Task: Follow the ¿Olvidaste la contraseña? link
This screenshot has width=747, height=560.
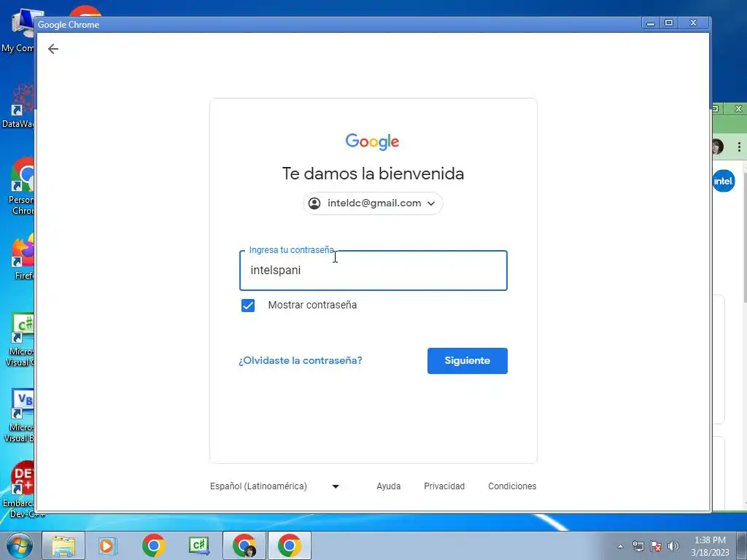Action: 300,360
